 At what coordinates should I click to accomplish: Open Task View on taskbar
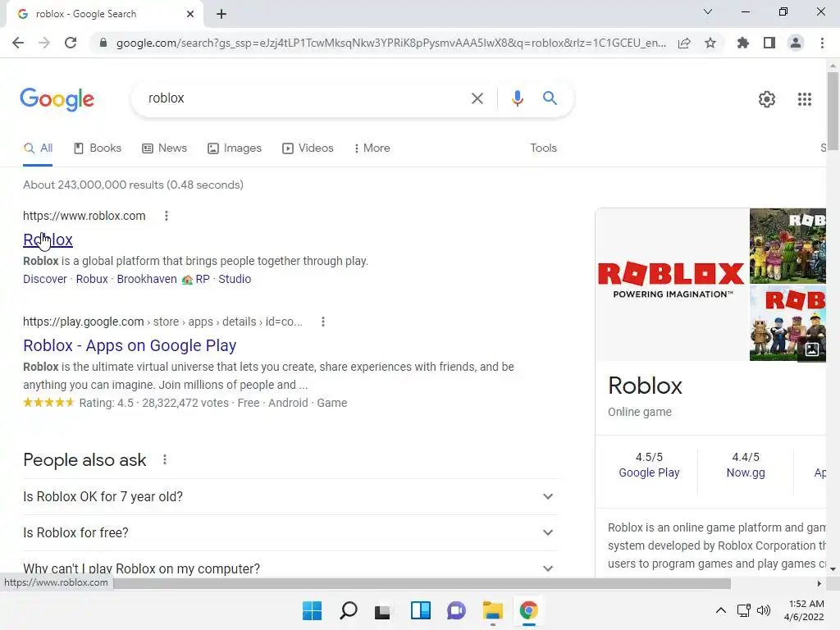point(382,610)
